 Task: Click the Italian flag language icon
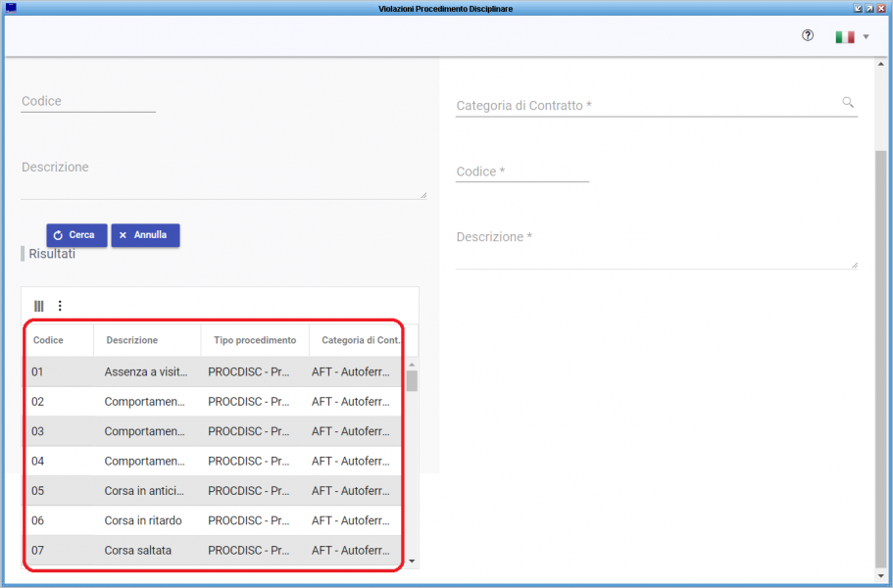click(844, 37)
